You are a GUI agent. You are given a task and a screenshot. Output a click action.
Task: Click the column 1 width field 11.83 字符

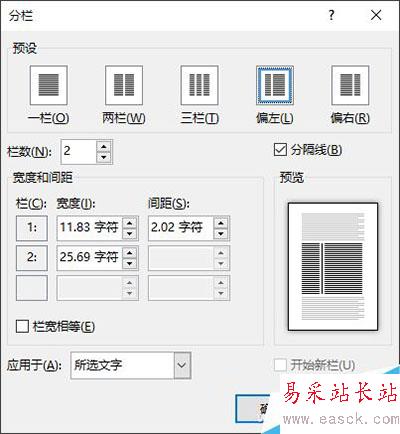(90, 228)
